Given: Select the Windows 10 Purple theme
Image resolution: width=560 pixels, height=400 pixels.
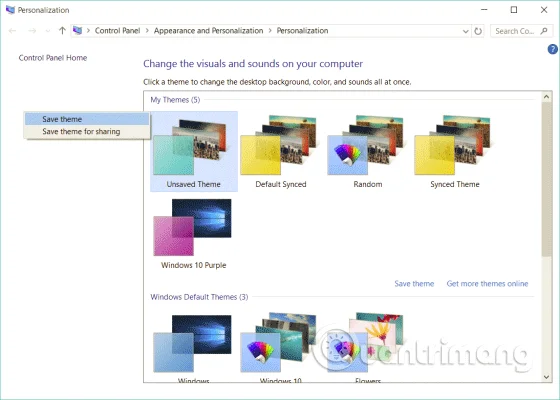Looking at the screenshot, I should (x=194, y=234).
